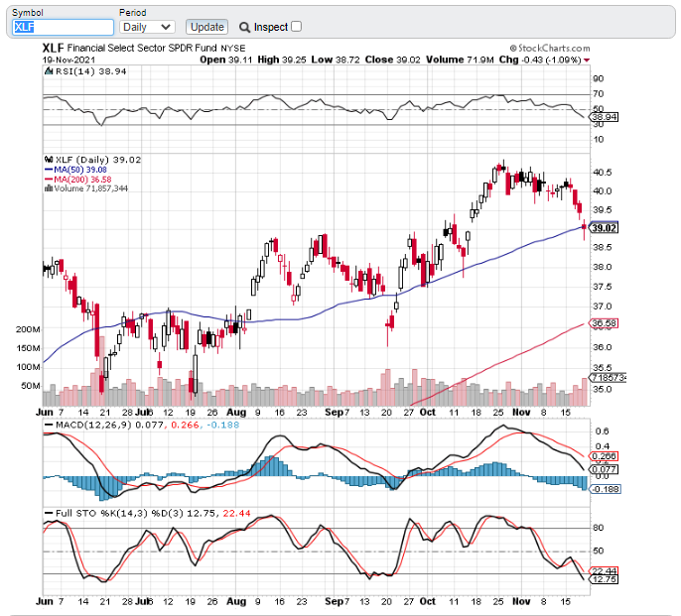Click the Volume 71.9M value in header

click(x=460, y=60)
